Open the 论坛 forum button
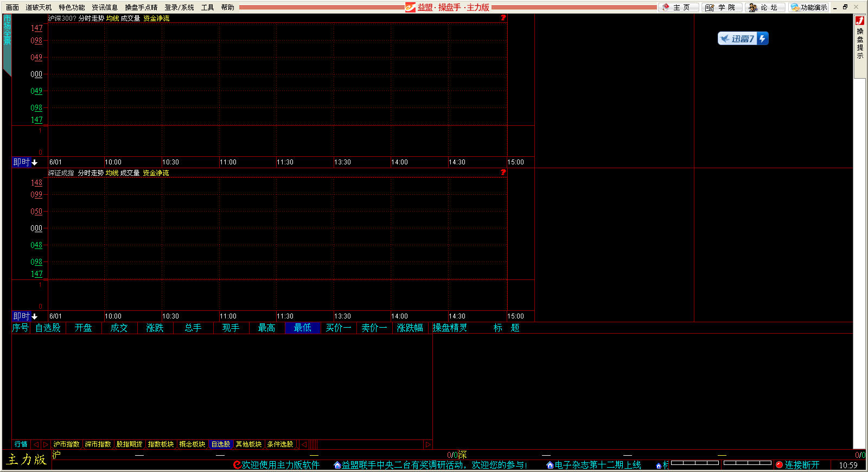Viewport: 868px width, 472px height. (764, 7)
